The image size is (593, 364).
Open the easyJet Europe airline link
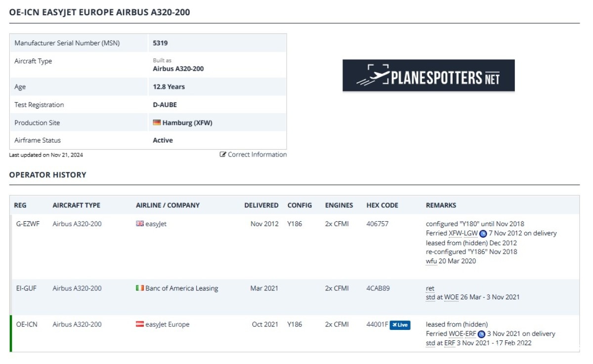tap(167, 324)
